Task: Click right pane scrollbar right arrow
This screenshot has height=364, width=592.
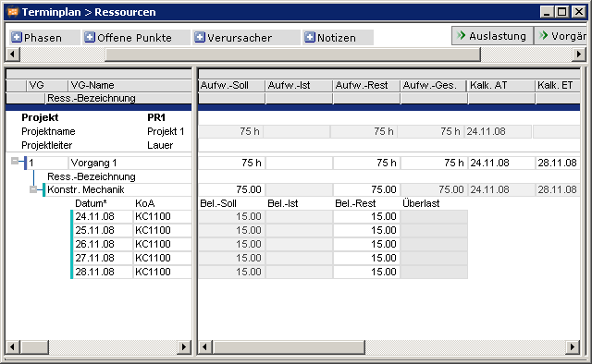Action: (x=573, y=346)
